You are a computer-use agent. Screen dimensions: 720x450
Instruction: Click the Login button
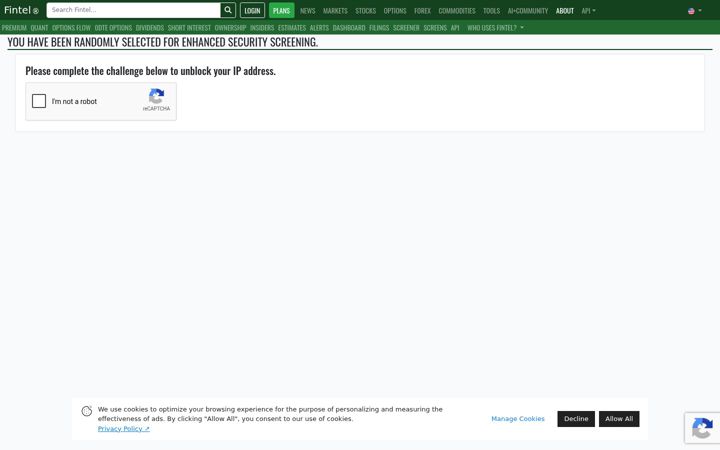pos(252,10)
